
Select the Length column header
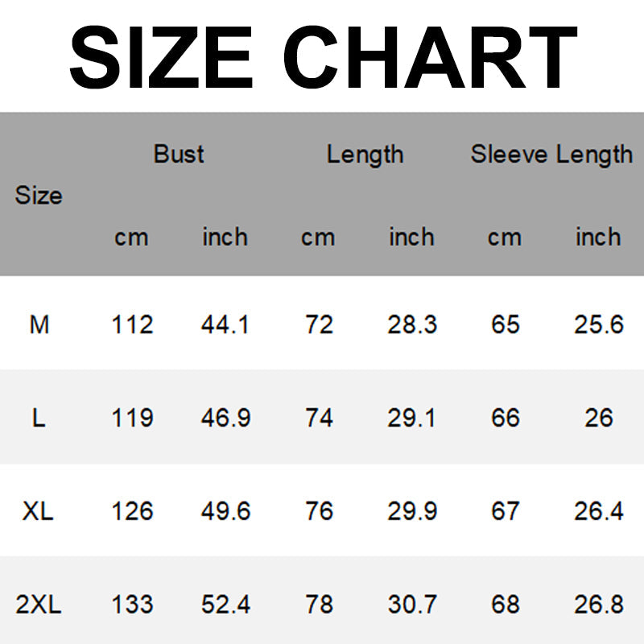pyautogui.click(x=365, y=154)
